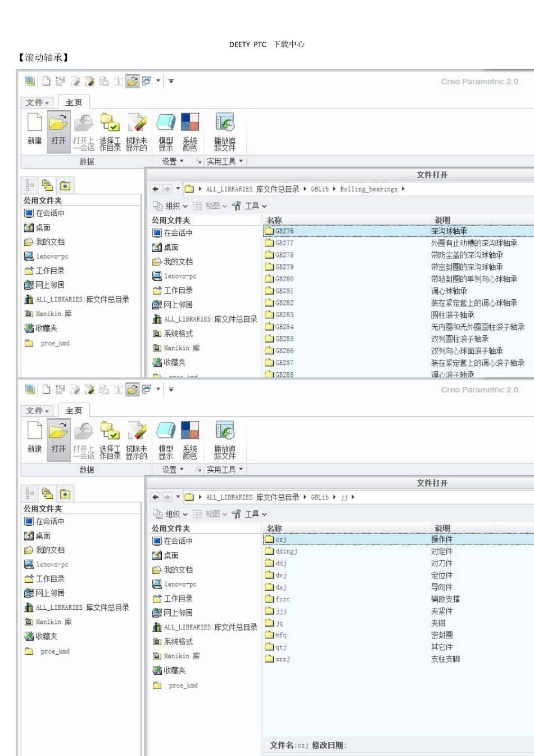Click jj breadcrumb in lower path bar
Image resolution: width=534 pixels, height=756 pixels.
pos(344,497)
